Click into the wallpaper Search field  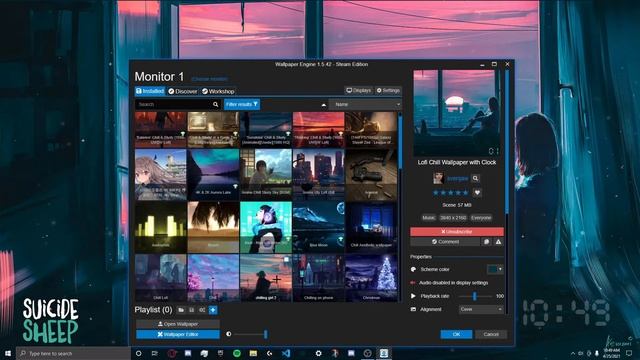tap(173, 104)
